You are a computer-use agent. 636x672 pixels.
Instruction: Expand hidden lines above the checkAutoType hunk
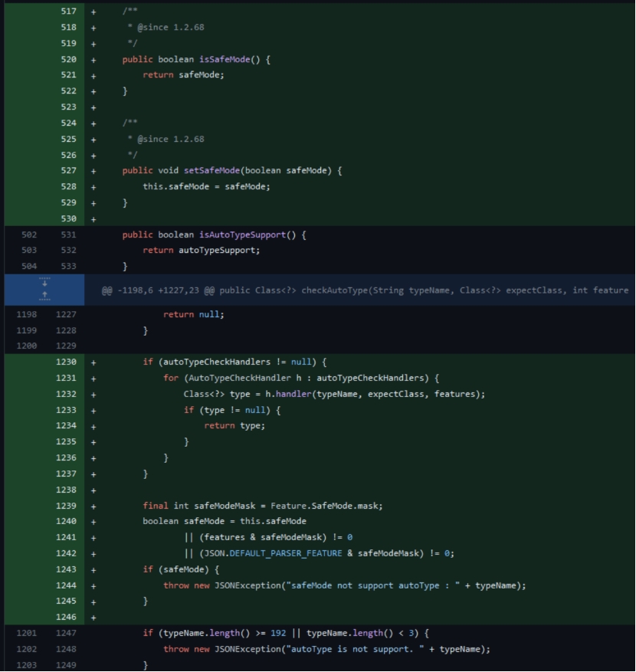[44, 294]
